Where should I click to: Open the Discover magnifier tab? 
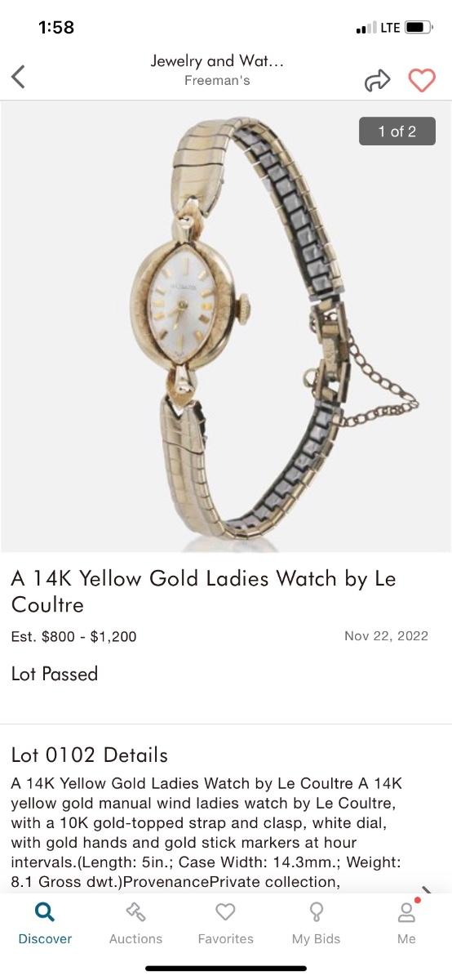(x=46, y=924)
